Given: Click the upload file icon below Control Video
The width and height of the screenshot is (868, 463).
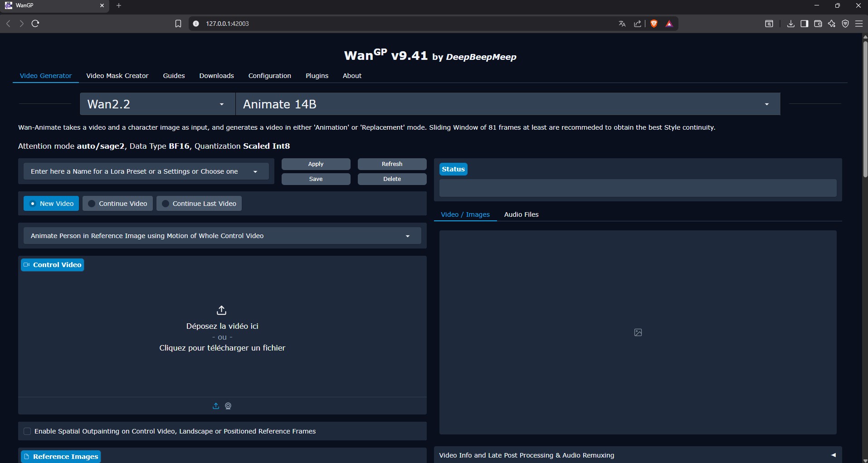Looking at the screenshot, I should click(x=216, y=406).
